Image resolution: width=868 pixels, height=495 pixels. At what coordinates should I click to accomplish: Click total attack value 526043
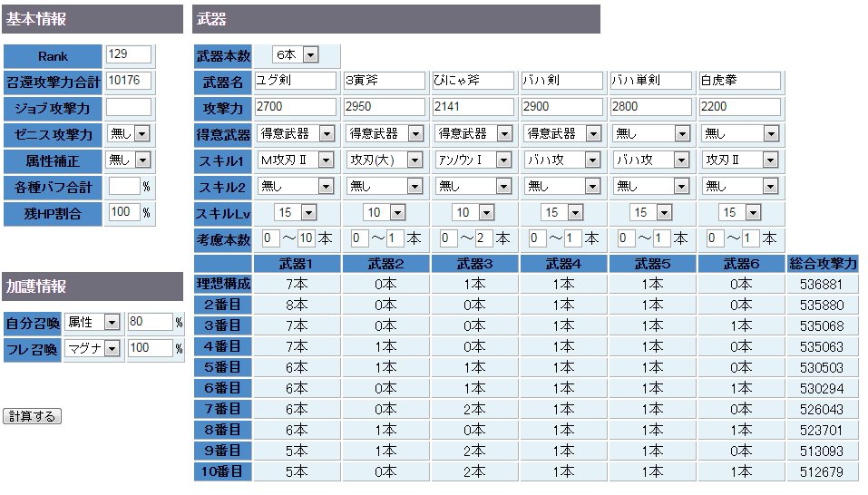coord(822,410)
